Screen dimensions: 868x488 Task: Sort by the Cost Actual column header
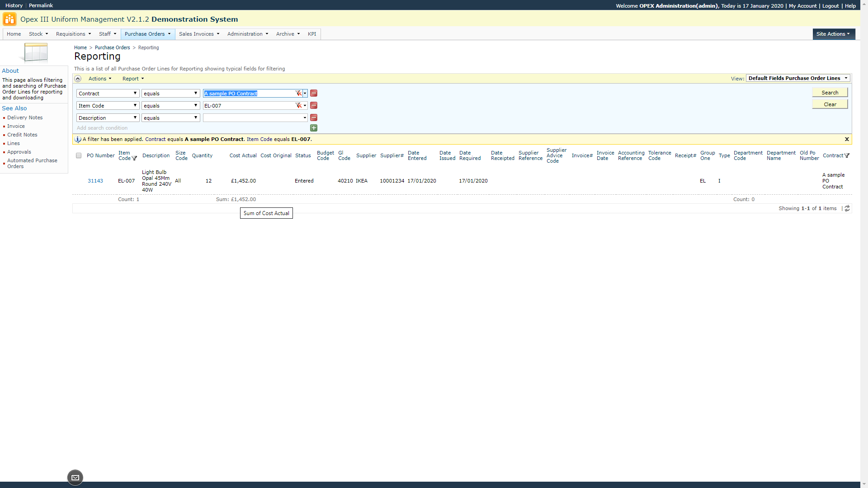pos(243,155)
